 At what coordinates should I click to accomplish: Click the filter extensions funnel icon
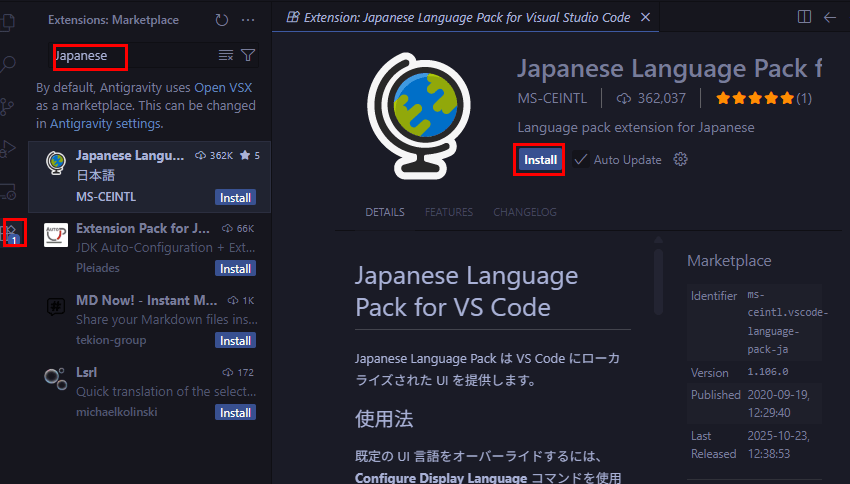(248, 56)
